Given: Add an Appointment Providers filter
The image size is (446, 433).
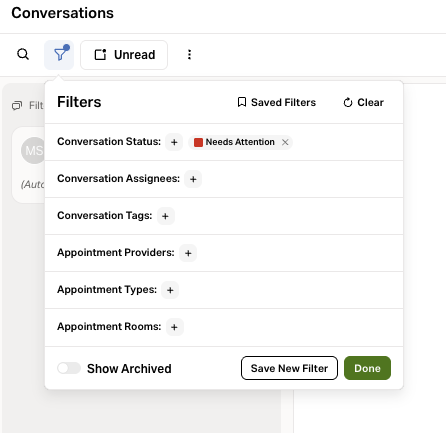Looking at the screenshot, I should click(188, 253).
